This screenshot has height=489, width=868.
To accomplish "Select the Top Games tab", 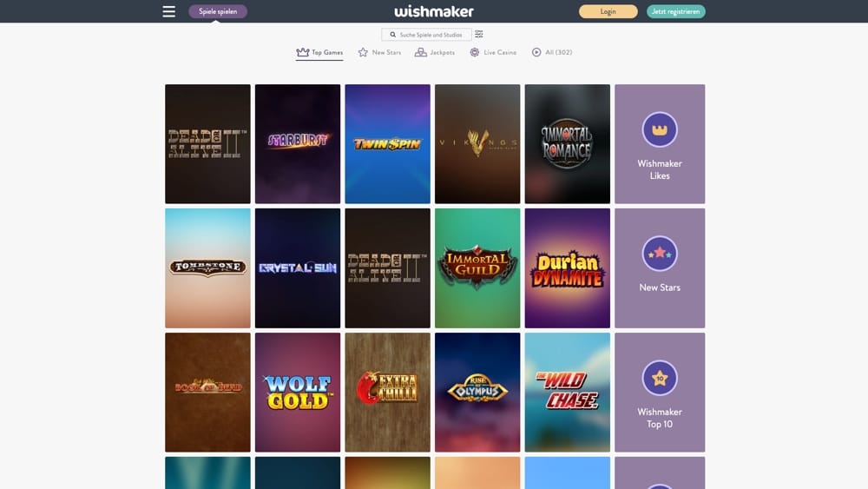I will pos(319,53).
